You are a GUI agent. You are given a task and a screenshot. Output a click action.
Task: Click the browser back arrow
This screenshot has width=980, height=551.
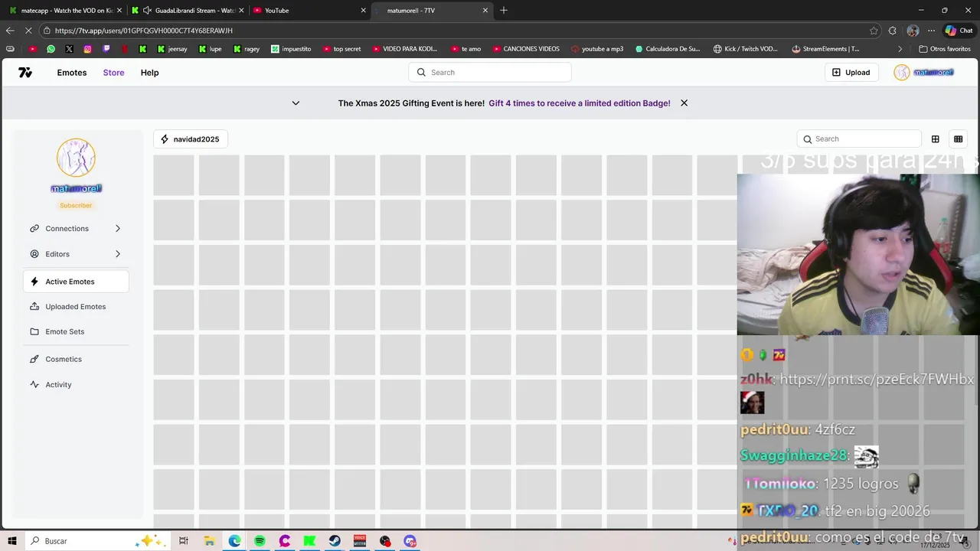9,31
